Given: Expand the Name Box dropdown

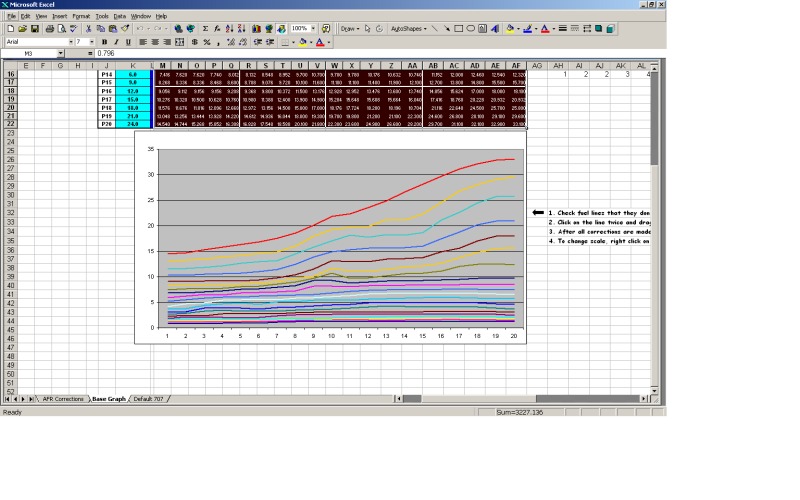Looking at the screenshot, I should pos(61,53).
